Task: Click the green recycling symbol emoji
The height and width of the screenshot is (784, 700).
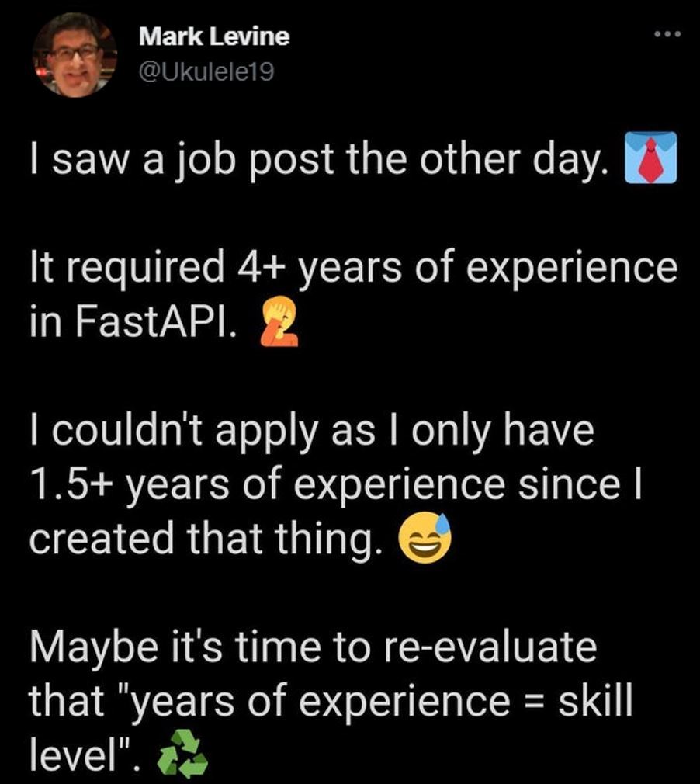Action: tap(182, 754)
